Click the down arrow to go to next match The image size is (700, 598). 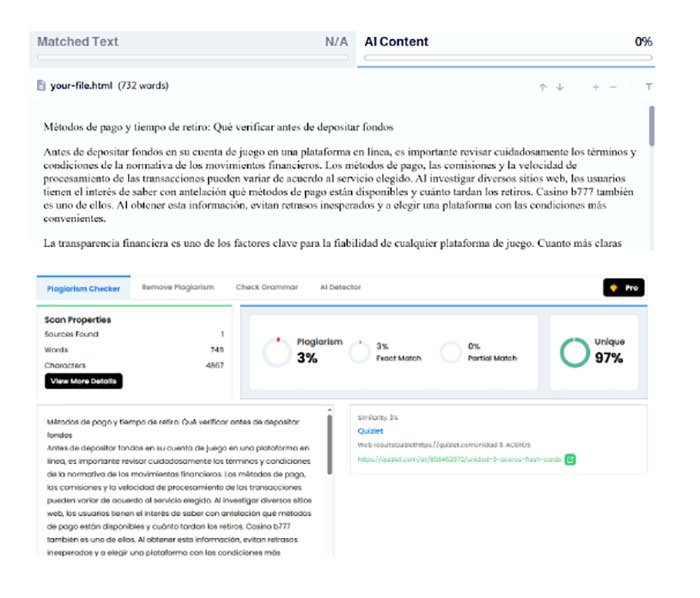[560, 87]
